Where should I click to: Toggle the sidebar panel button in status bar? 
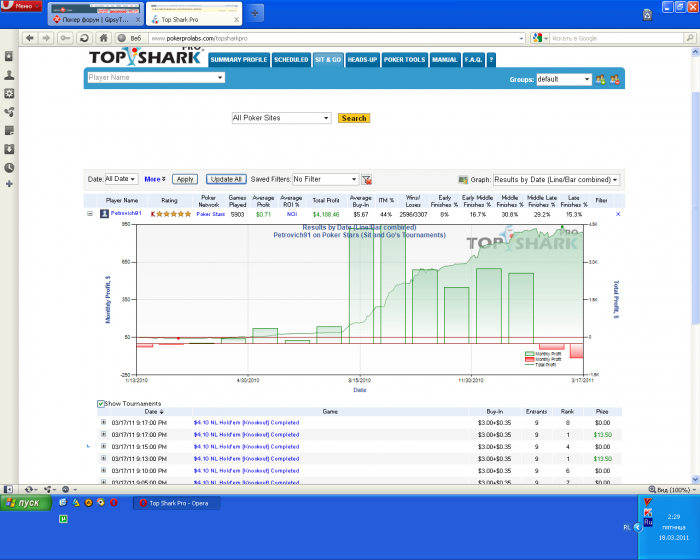pyautogui.click(x=8, y=489)
